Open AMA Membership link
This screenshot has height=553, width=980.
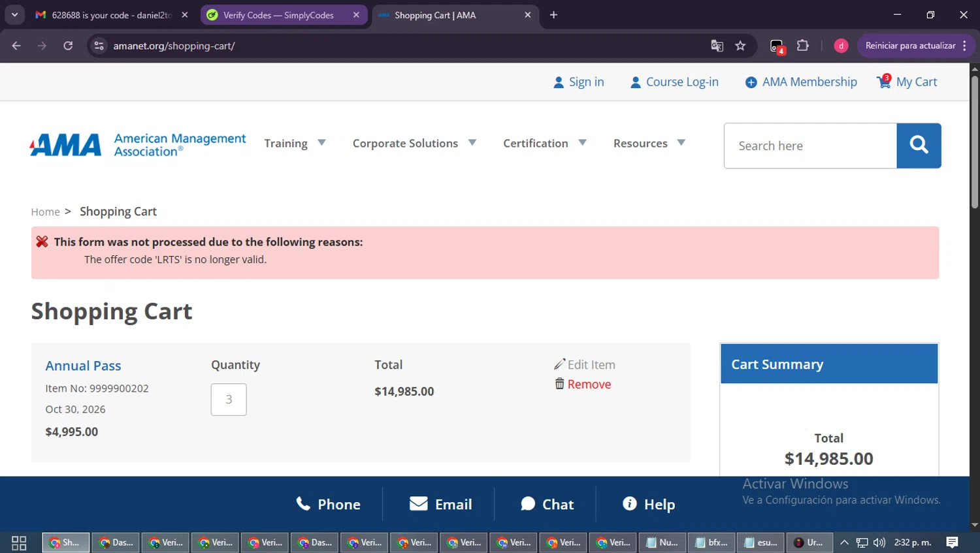click(x=801, y=82)
